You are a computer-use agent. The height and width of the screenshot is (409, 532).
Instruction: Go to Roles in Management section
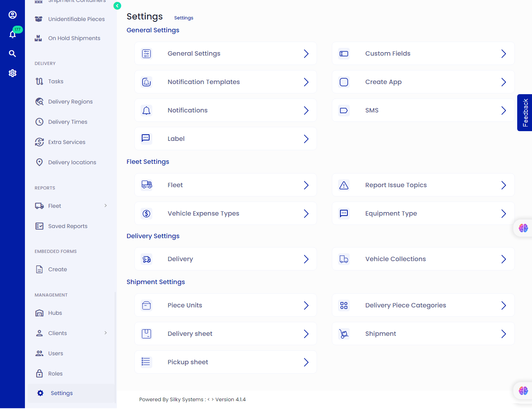55,374
